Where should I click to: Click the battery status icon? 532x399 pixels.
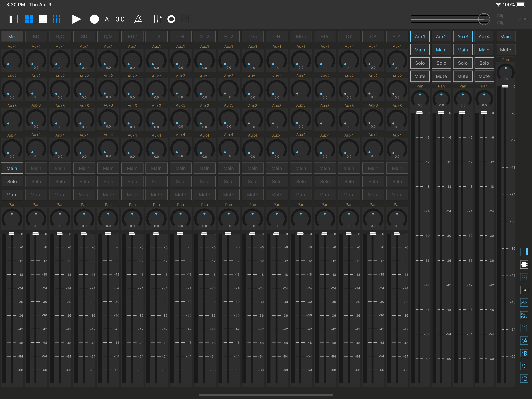point(521,4)
